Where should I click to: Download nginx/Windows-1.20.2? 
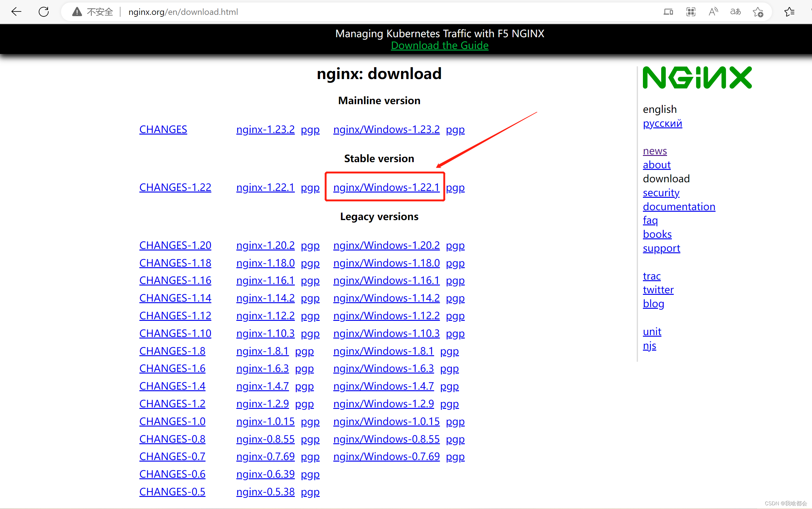[x=386, y=245]
